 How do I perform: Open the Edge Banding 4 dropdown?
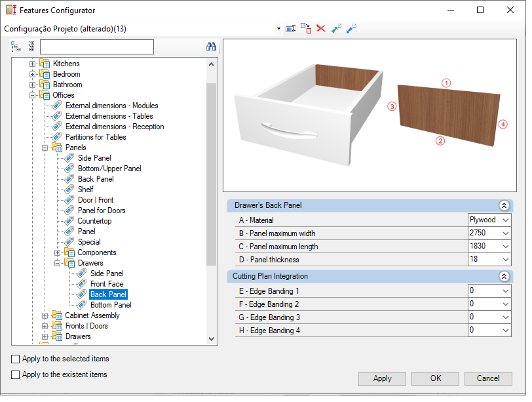tap(506, 331)
